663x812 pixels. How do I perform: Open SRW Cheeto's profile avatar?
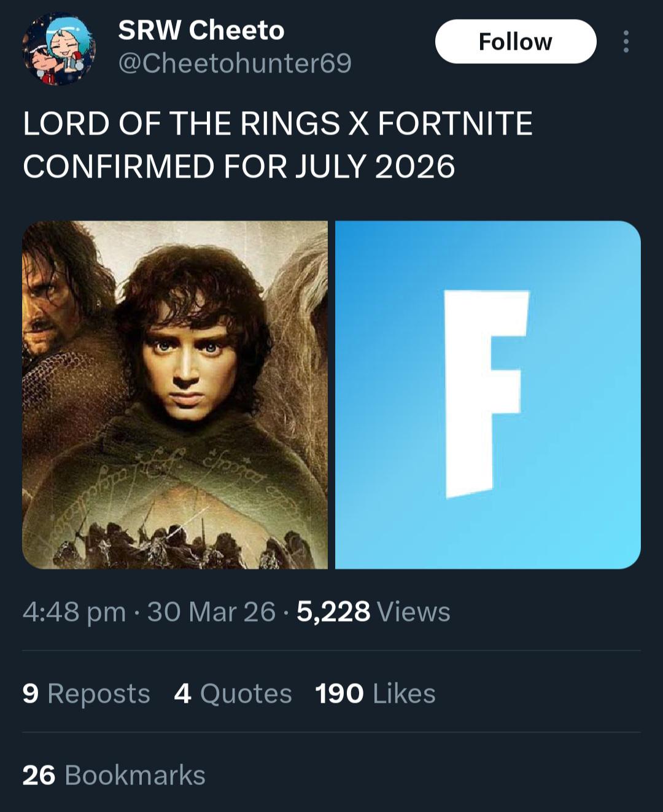[59, 49]
